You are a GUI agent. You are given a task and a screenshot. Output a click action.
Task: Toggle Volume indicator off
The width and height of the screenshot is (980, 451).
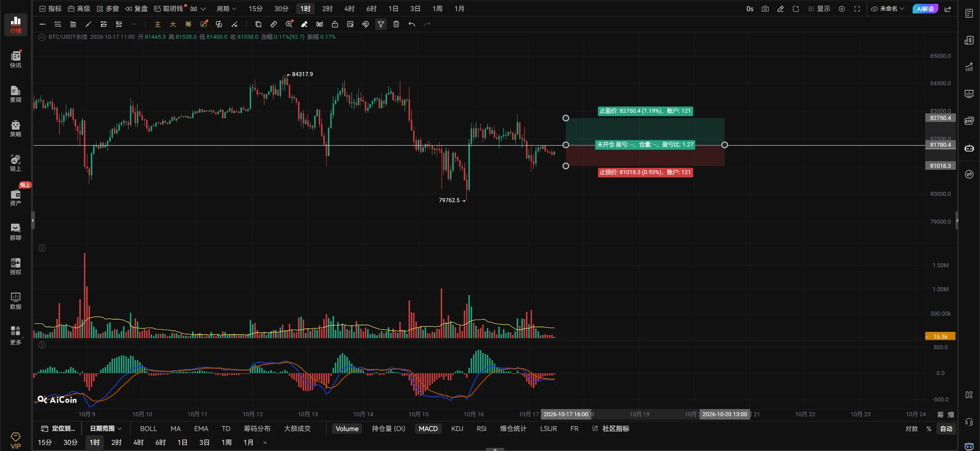pyautogui.click(x=347, y=428)
